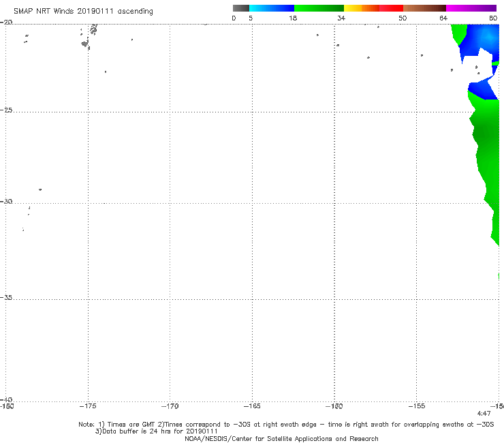The width and height of the screenshot is (504, 443).
Task: Click the latitude label '-25'
Action: [x=6, y=110]
